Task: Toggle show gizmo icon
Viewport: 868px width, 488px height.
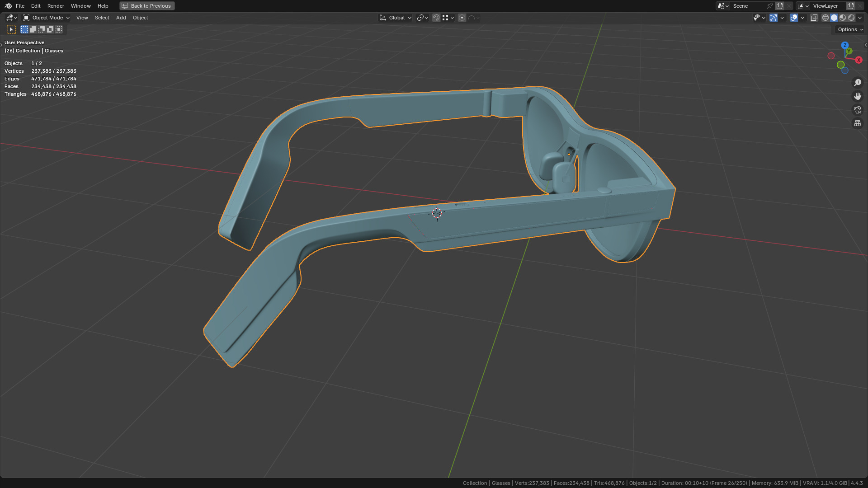Action: pyautogui.click(x=774, y=18)
